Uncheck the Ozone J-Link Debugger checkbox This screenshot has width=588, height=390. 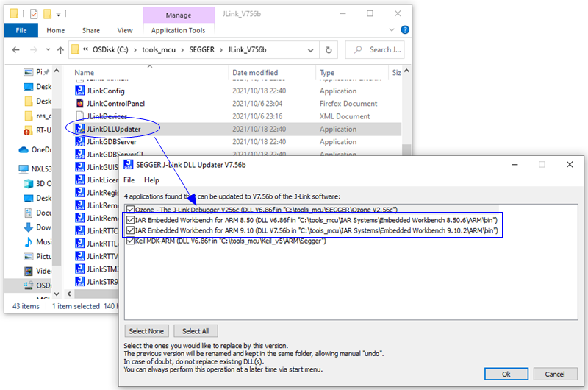click(x=130, y=210)
